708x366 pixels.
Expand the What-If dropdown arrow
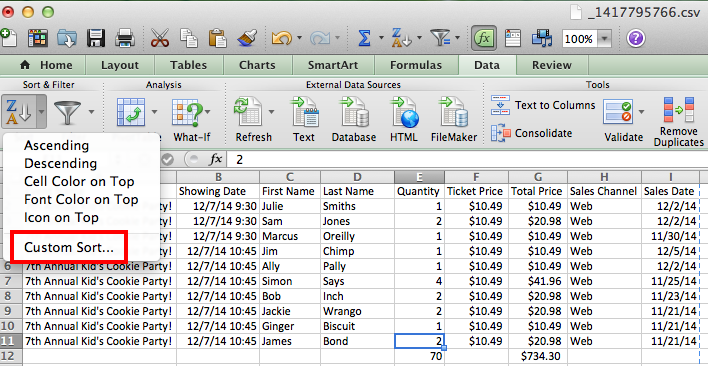click(208, 111)
